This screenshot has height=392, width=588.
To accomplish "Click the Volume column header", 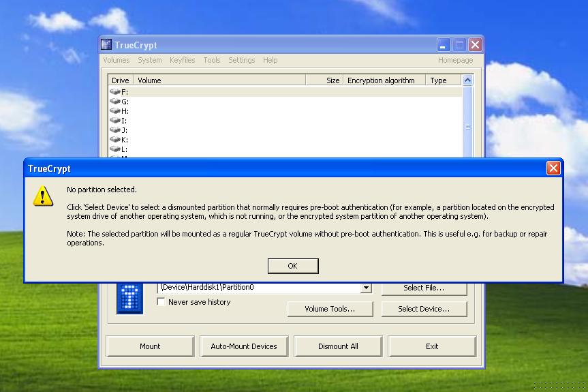I will 219,80.
